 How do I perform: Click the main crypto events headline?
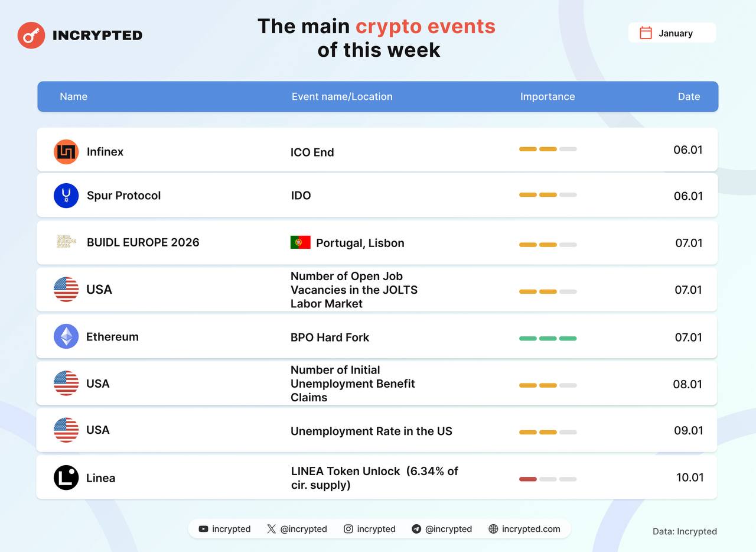pos(377,38)
